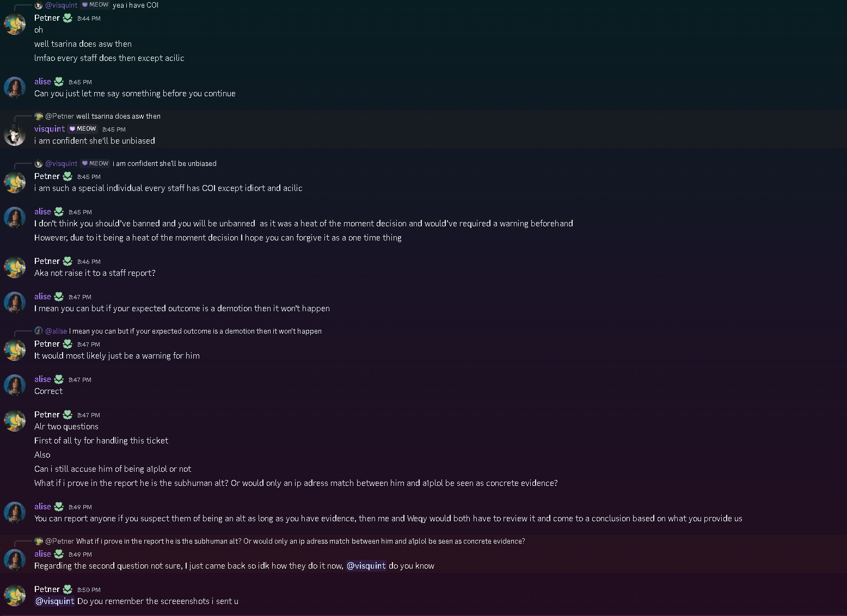Click the alise username above the 'Correct' message

tap(42, 379)
